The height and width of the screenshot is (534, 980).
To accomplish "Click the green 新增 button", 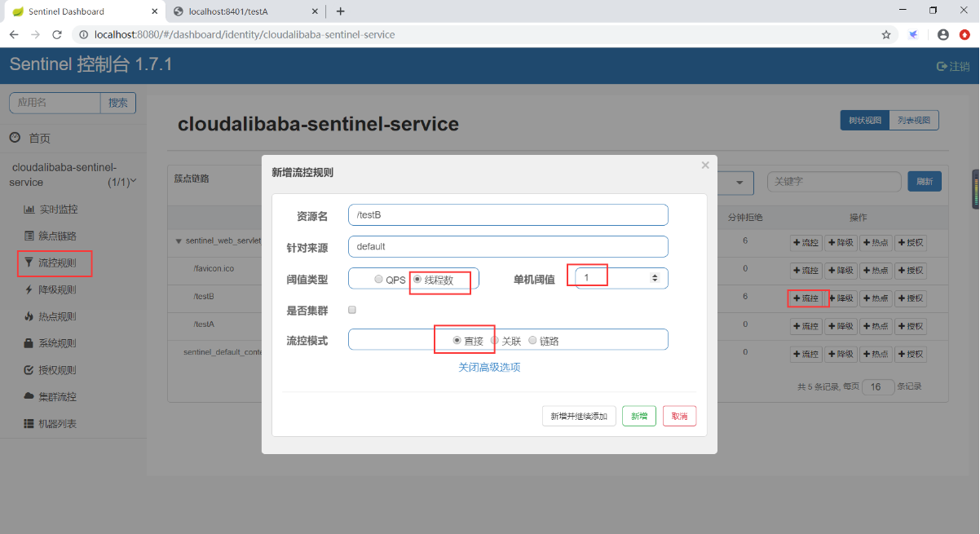I will point(639,416).
